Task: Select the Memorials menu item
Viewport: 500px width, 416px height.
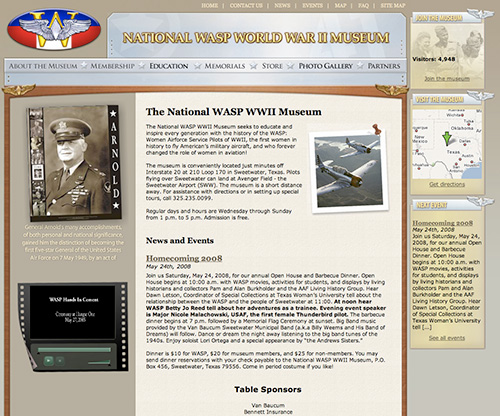Action: [x=225, y=66]
